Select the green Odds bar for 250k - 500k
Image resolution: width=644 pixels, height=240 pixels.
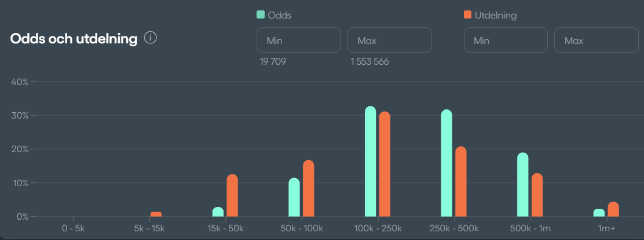click(447, 164)
